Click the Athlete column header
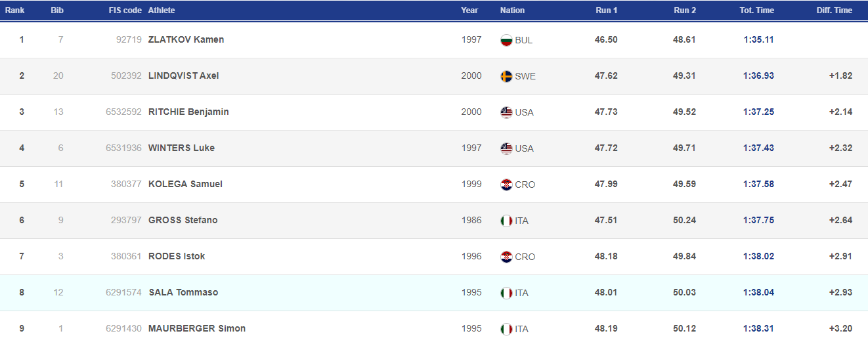This screenshot has height=346, width=868. point(162,11)
